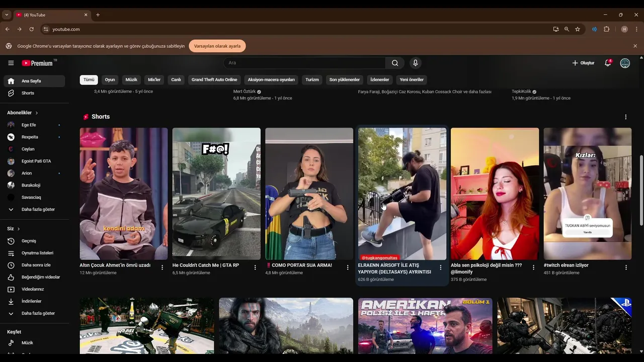This screenshot has width=644, height=362.
Task: Open the account avatar menu
Action: (625, 63)
